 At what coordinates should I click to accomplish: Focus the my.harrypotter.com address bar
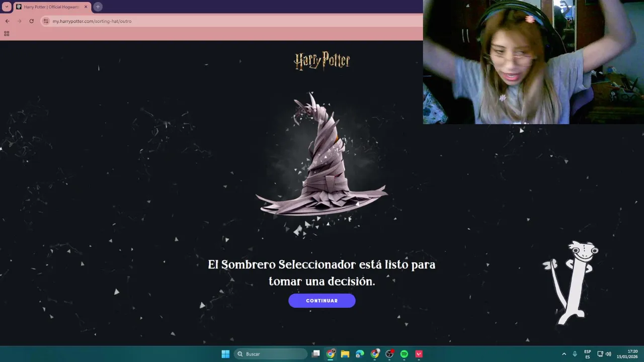point(231,21)
